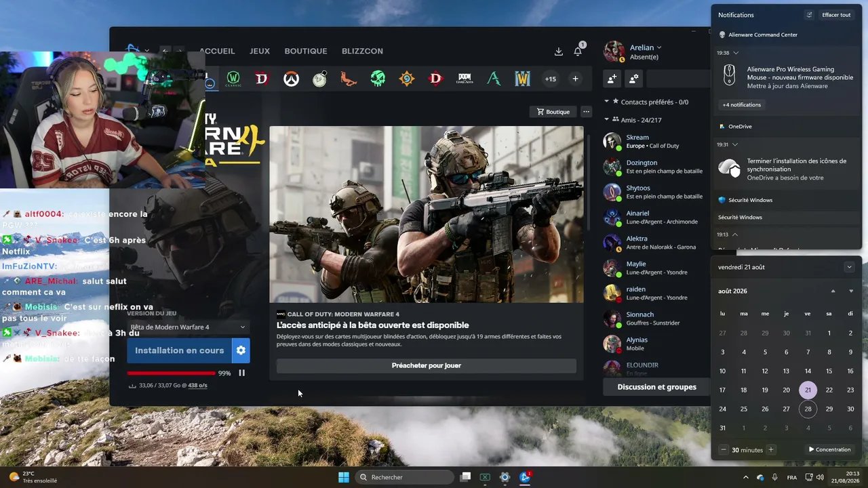868x488 pixels.
Task: Open Discussion et groupes
Action: coord(656,387)
